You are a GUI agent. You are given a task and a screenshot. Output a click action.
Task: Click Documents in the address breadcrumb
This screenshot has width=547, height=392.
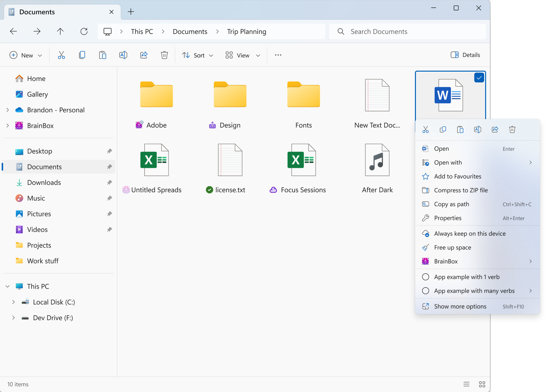(190, 31)
